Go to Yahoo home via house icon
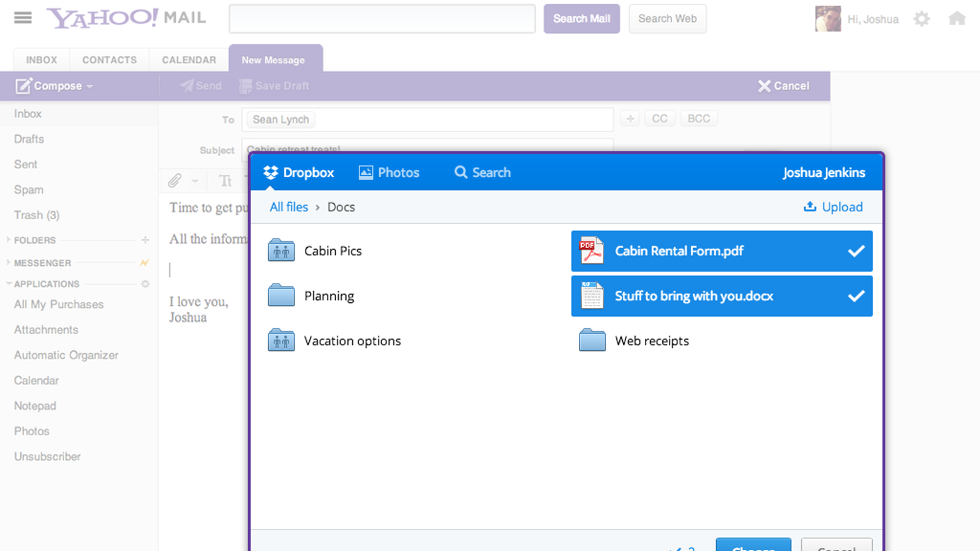The height and width of the screenshot is (551, 980). (x=957, y=18)
